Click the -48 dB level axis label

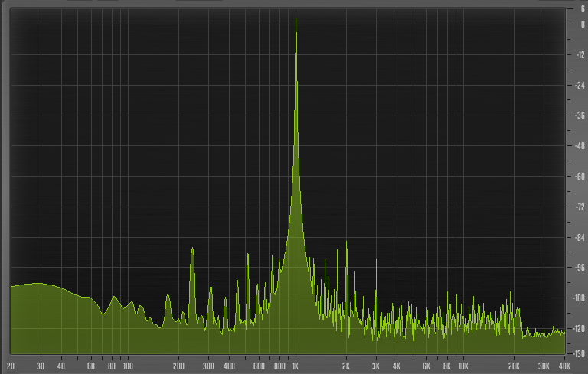point(580,146)
